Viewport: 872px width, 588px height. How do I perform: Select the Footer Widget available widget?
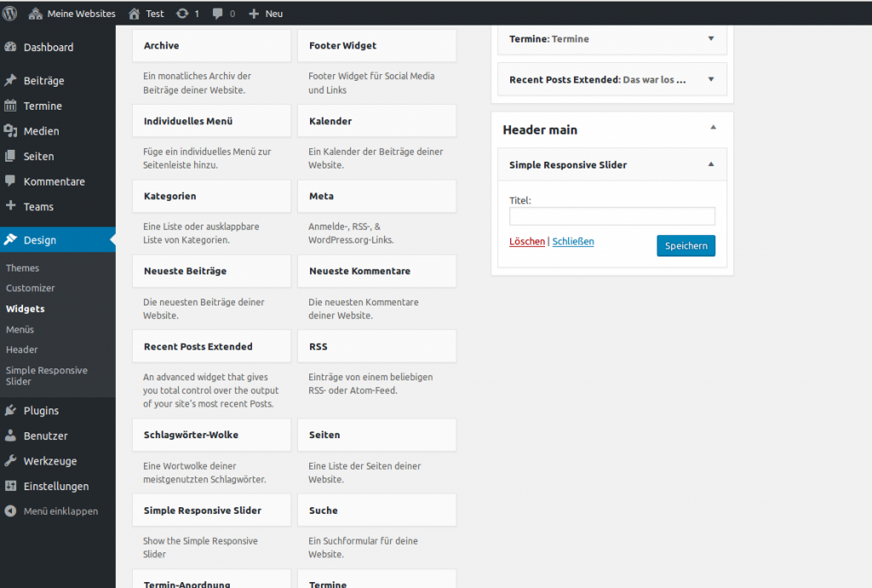(x=377, y=46)
